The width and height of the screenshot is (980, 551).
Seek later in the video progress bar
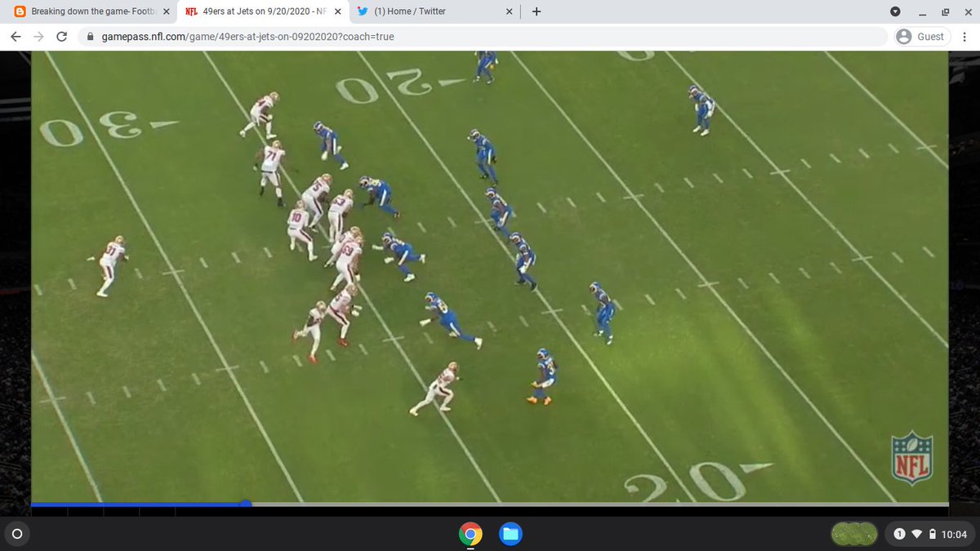599,504
